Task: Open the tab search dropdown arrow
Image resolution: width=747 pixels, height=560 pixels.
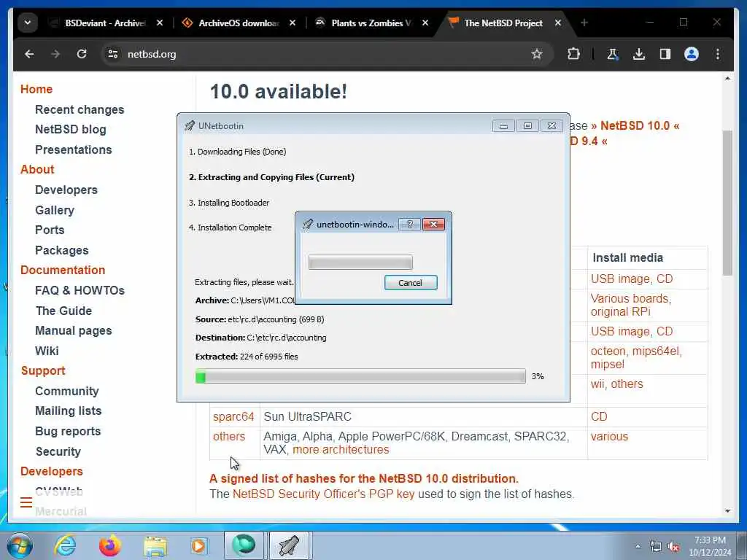Action: tap(28, 23)
